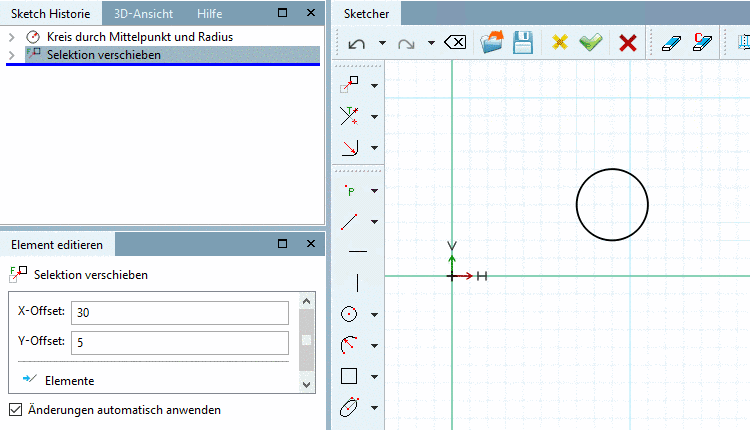The width and height of the screenshot is (750, 430).
Task: Open the Undo history dropdown arrow
Action: [x=382, y=43]
